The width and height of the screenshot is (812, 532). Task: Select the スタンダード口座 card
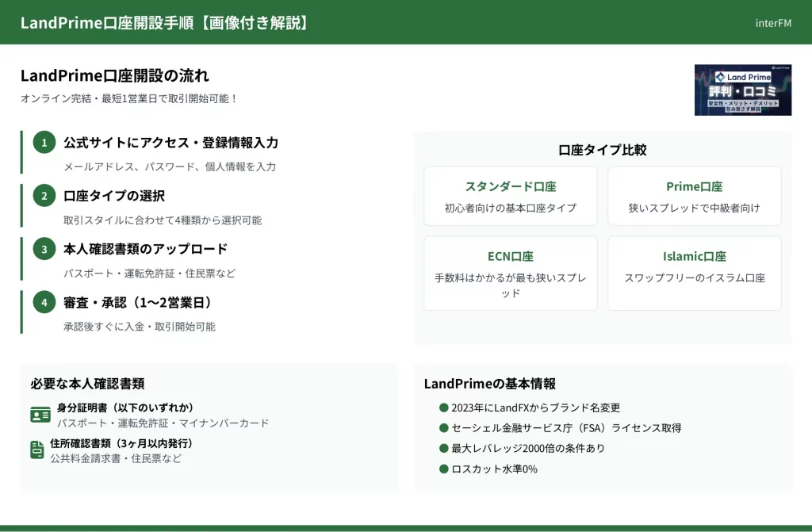pos(510,196)
